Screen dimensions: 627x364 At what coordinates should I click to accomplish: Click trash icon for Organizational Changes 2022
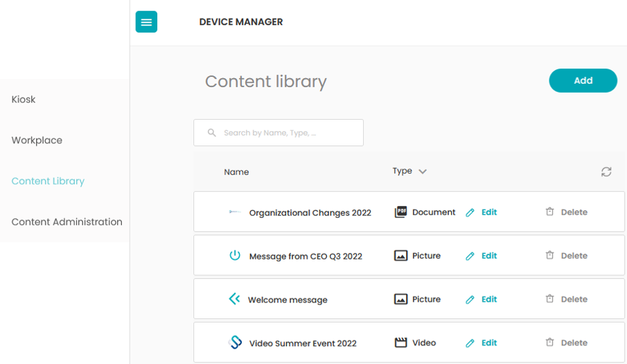pyautogui.click(x=550, y=211)
